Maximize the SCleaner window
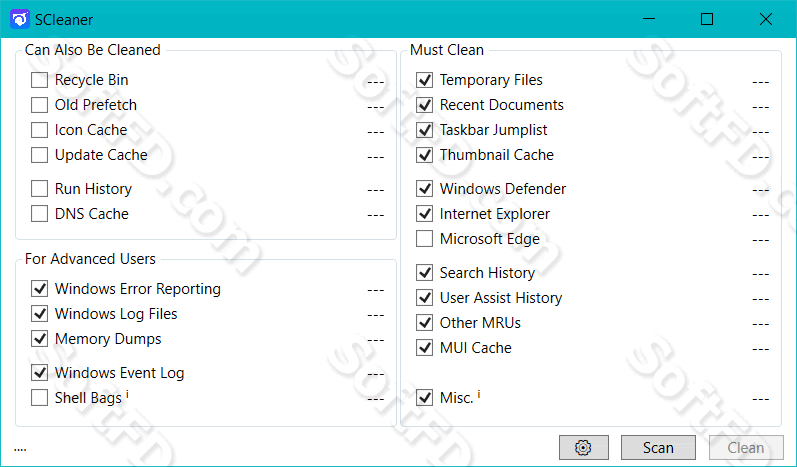 [x=707, y=19]
